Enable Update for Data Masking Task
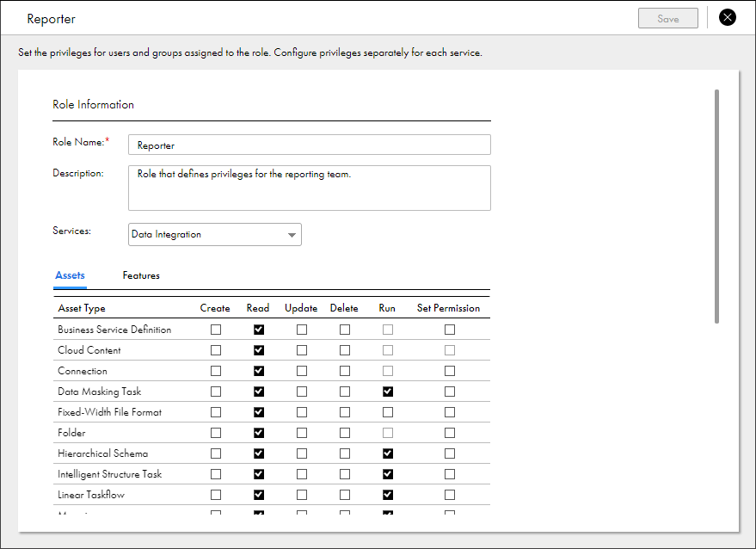 (302, 392)
